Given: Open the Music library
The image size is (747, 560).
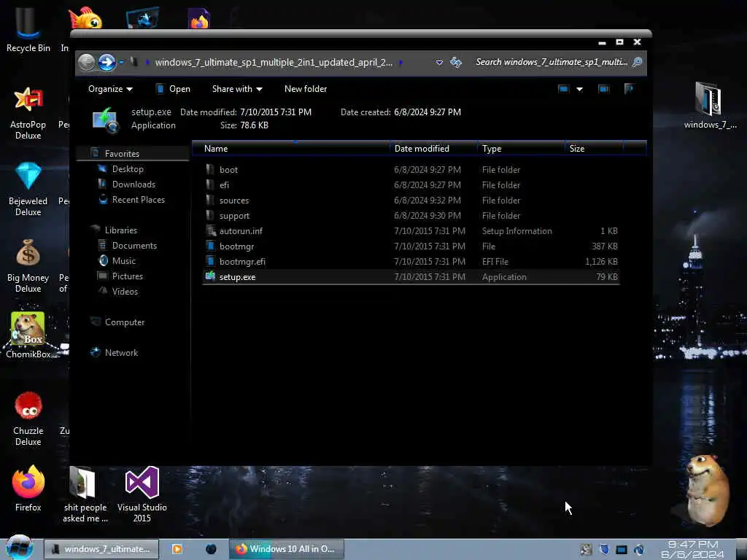Looking at the screenshot, I should [x=123, y=261].
